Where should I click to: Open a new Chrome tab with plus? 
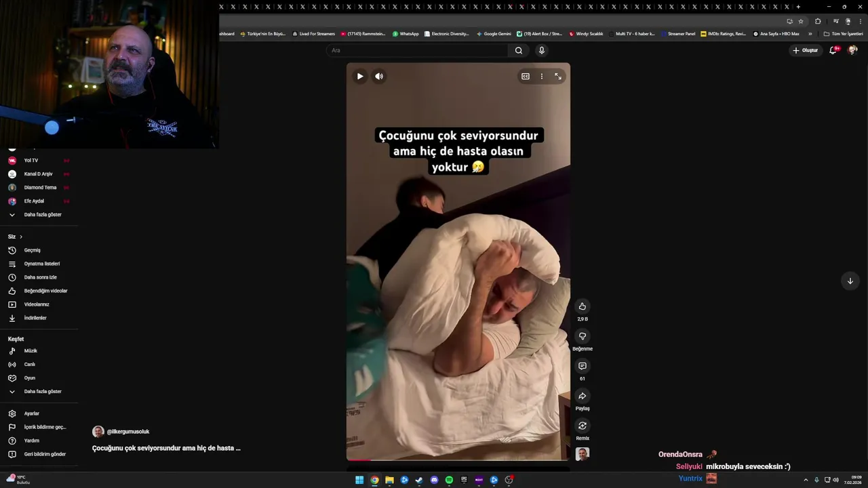click(798, 7)
